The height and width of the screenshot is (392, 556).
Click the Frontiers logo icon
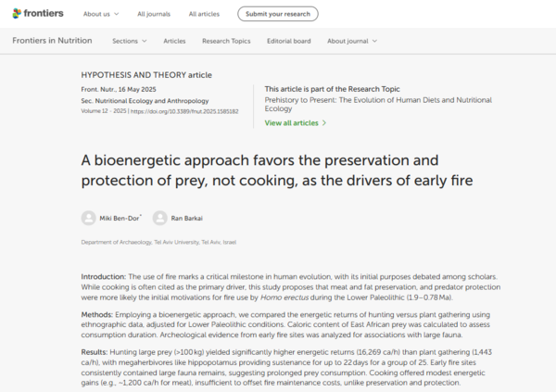(x=19, y=14)
